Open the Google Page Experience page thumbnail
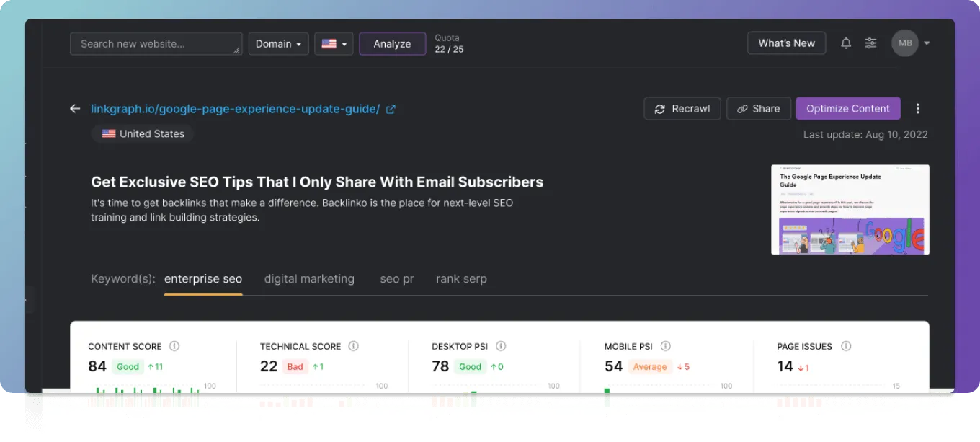 coord(850,209)
